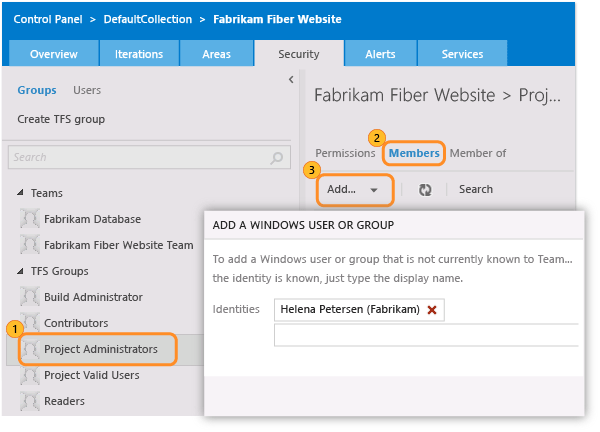Click the Teams section label
The image size is (600, 432).
point(47,193)
